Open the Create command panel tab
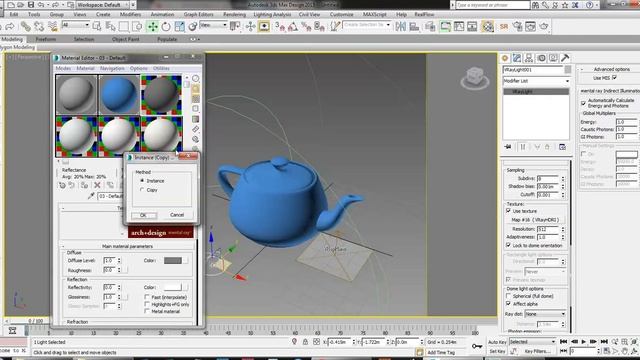This screenshot has width=640, height=360. [x=505, y=58]
